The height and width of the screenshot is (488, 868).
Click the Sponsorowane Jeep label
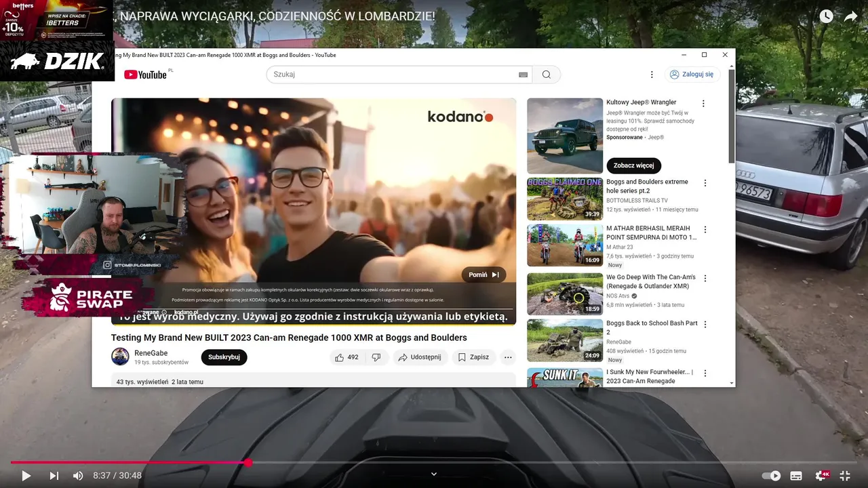pyautogui.click(x=635, y=138)
